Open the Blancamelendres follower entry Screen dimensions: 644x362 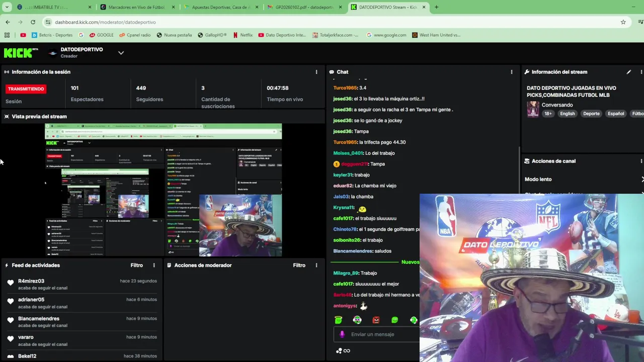[82, 322]
